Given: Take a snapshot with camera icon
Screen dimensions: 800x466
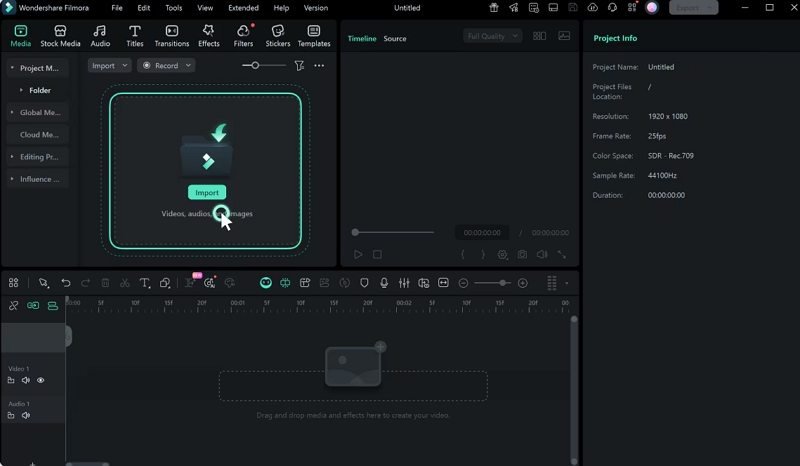Looking at the screenshot, I should point(522,254).
